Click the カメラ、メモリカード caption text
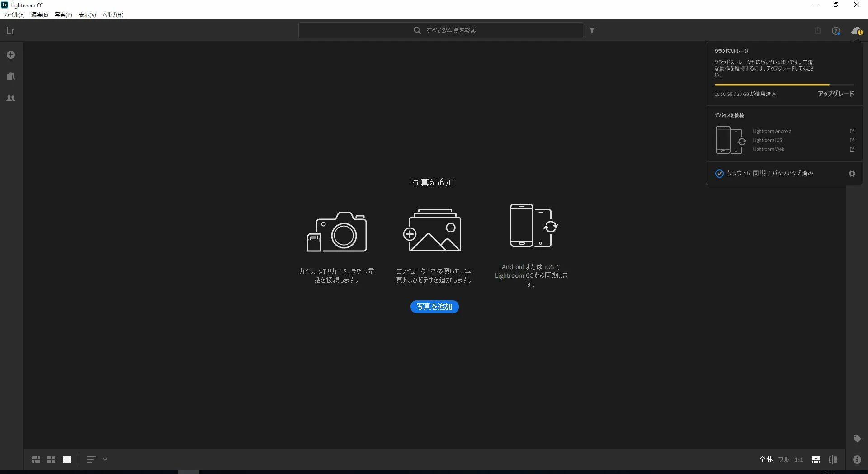 coord(337,275)
